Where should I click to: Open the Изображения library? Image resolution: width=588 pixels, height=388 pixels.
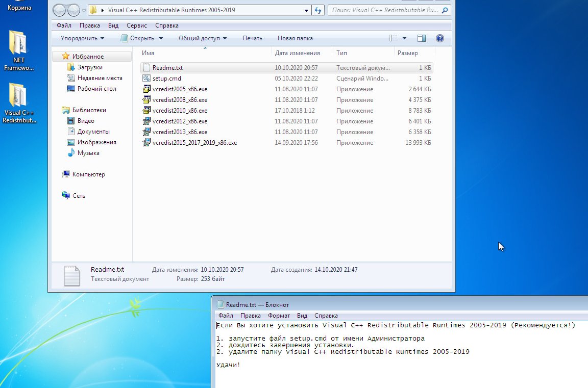click(97, 142)
